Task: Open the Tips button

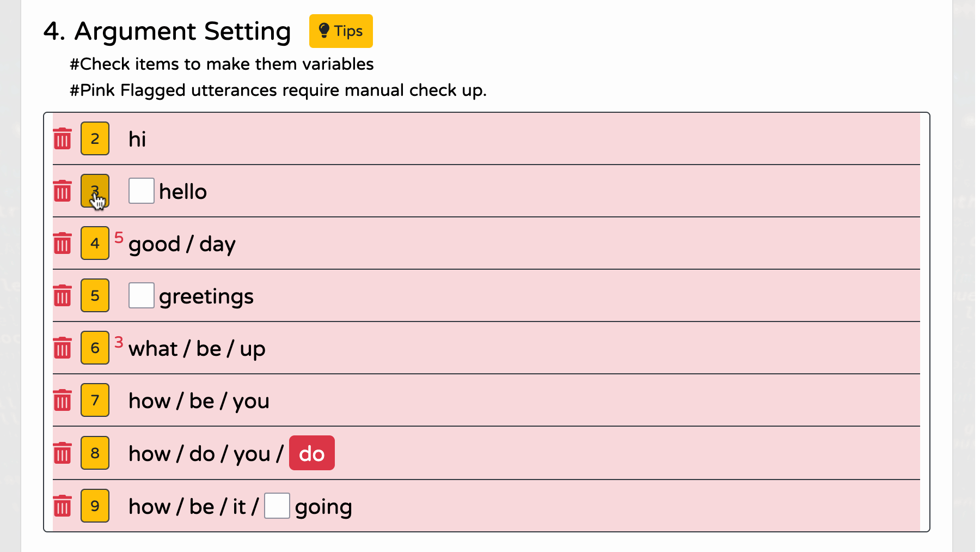Action: (x=341, y=31)
